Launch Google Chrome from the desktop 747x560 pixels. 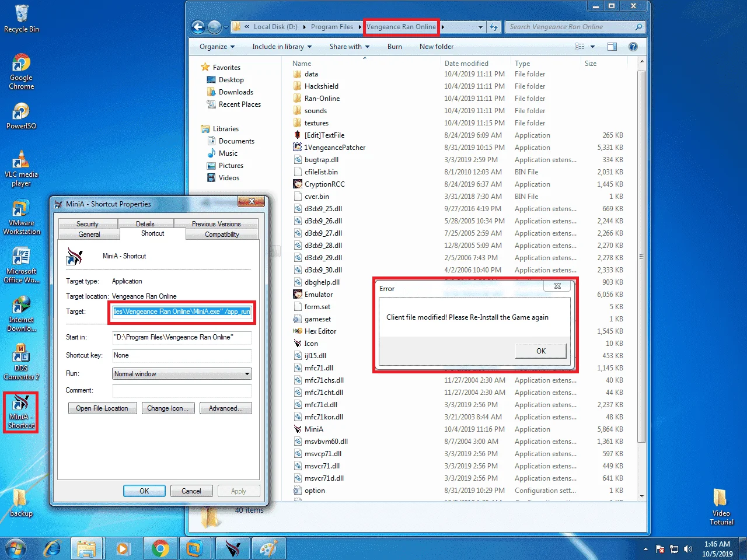(x=22, y=71)
